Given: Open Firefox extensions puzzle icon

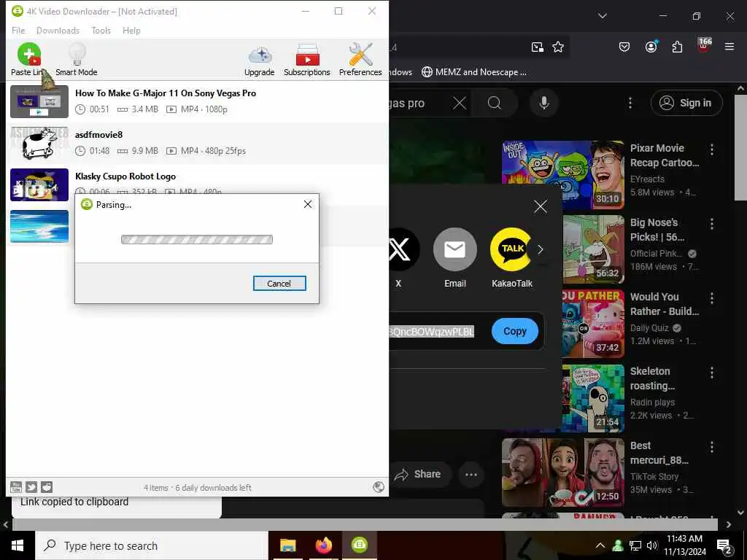Looking at the screenshot, I should (x=677, y=47).
